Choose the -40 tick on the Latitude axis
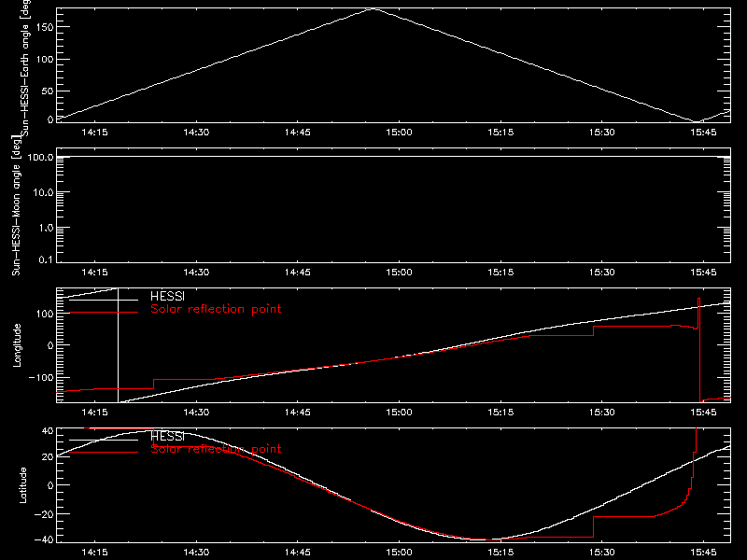 (x=44, y=540)
